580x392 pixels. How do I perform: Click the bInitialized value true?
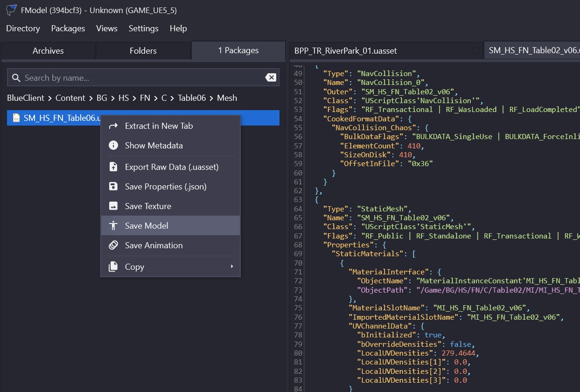pos(433,335)
